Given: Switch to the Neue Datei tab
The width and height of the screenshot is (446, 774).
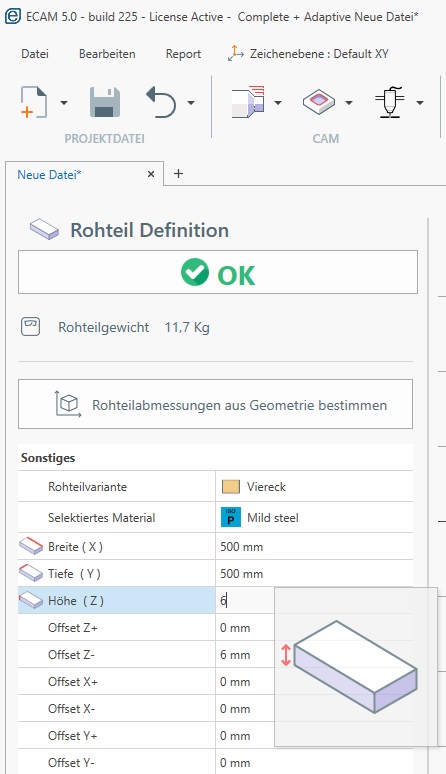Looking at the screenshot, I should [x=49, y=174].
